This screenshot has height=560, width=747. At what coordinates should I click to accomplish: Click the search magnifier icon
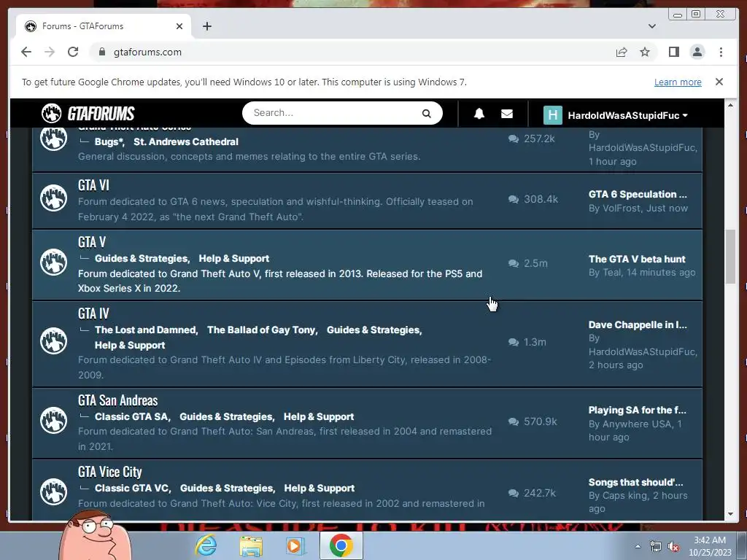point(426,113)
